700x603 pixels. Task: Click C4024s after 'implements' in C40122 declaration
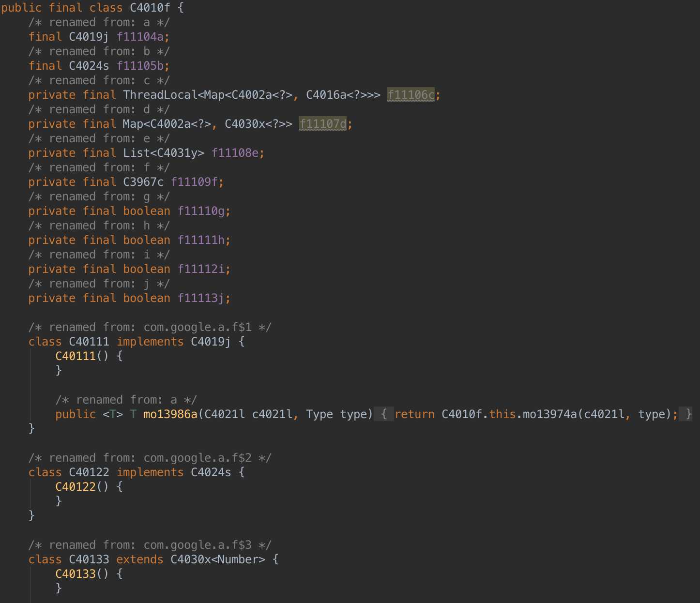211,472
